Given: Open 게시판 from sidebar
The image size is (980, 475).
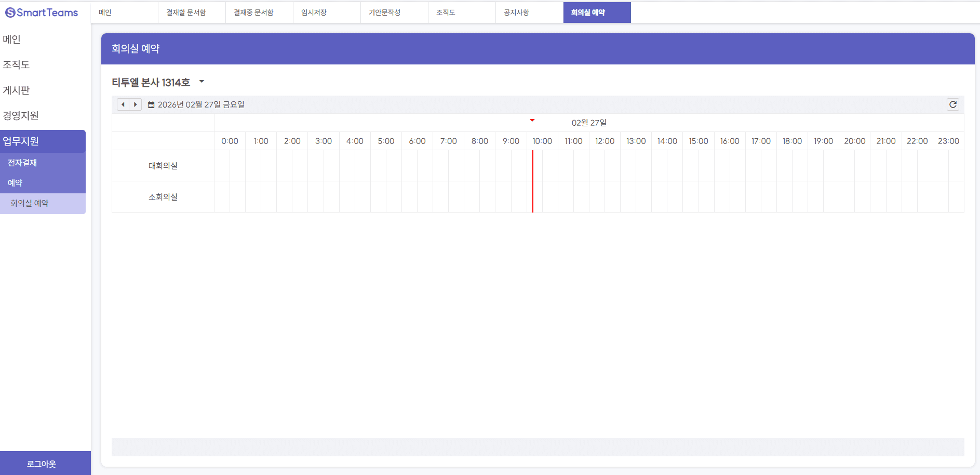Looking at the screenshot, I should (x=16, y=90).
